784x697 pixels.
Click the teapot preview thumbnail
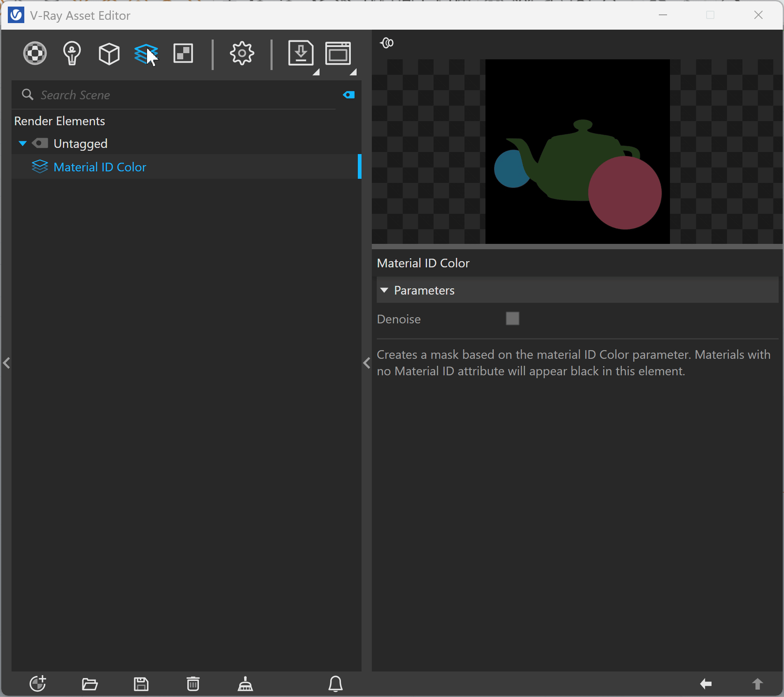tap(577, 152)
